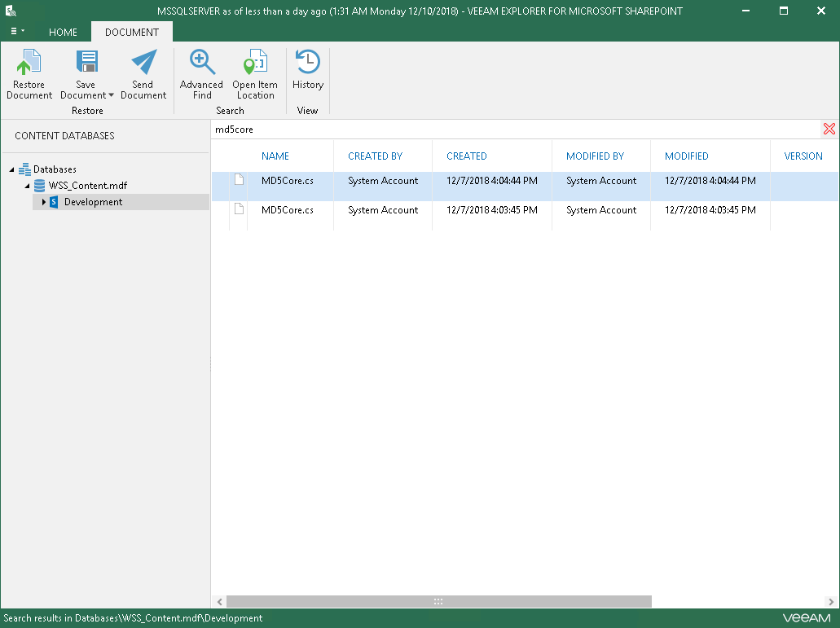Click file icon of the 4:04:44 PM row

[x=239, y=179]
